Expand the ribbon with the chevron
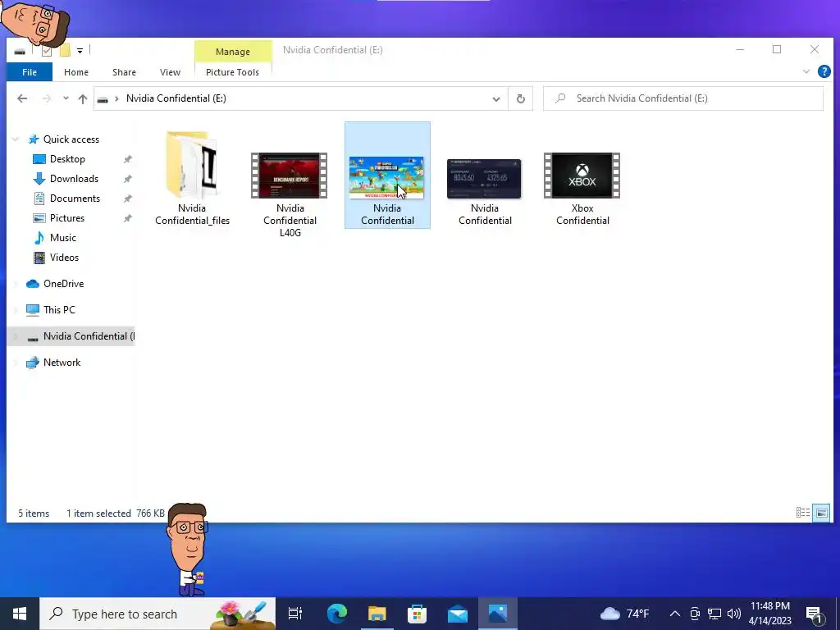Screen dimensions: 840x630 click(x=806, y=72)
